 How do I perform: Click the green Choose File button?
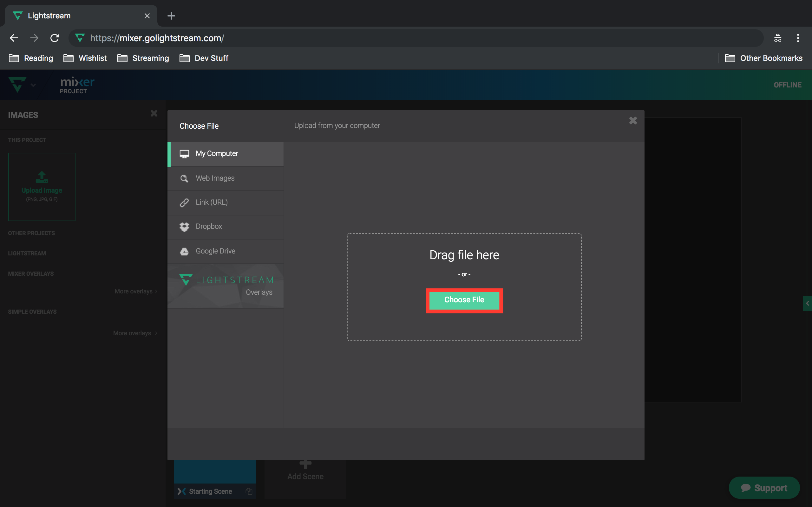[x=464, y=299]
